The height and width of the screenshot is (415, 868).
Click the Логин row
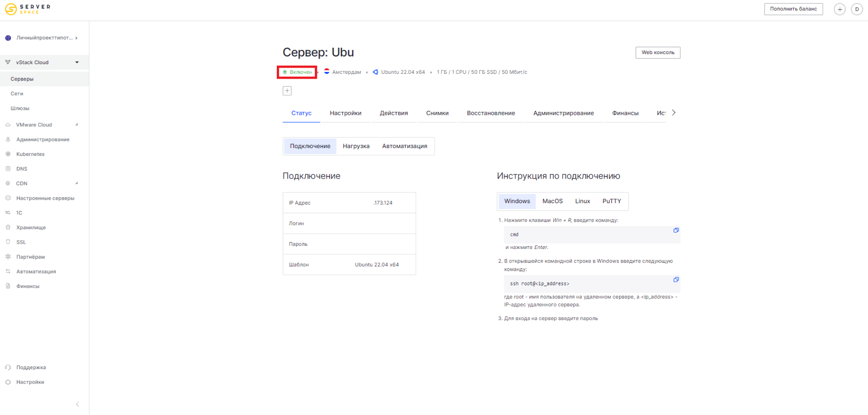pyautogui.click(x=349, y=223)
